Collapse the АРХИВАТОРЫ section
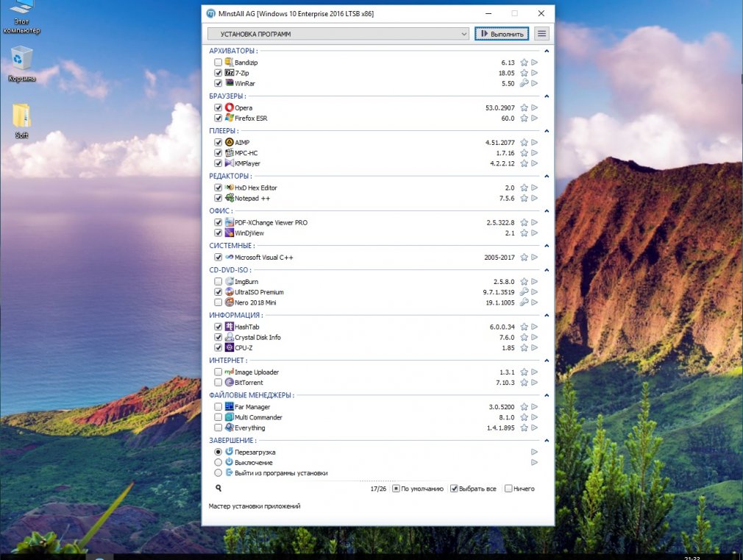The image size is (743, 560). tap(547, 51)
